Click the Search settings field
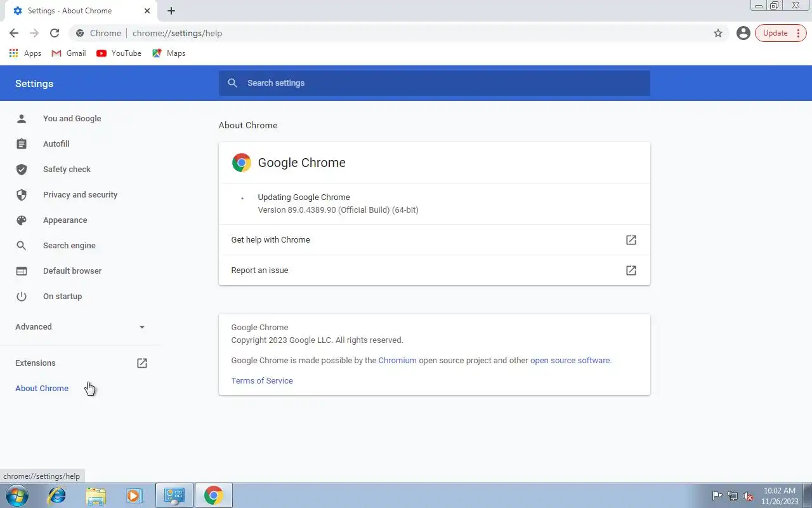 435,83
